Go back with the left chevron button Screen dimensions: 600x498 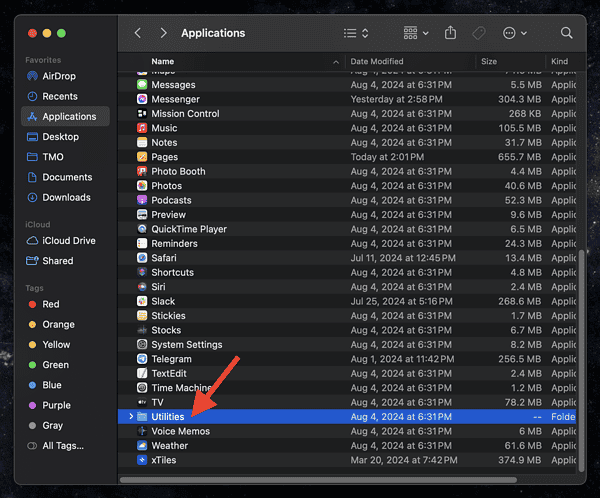(138, 33)
